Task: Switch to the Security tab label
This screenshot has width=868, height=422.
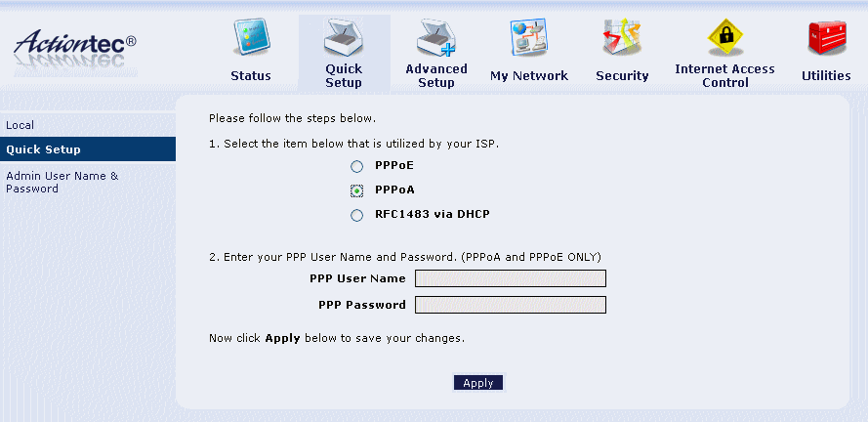Action: point(622,76)
